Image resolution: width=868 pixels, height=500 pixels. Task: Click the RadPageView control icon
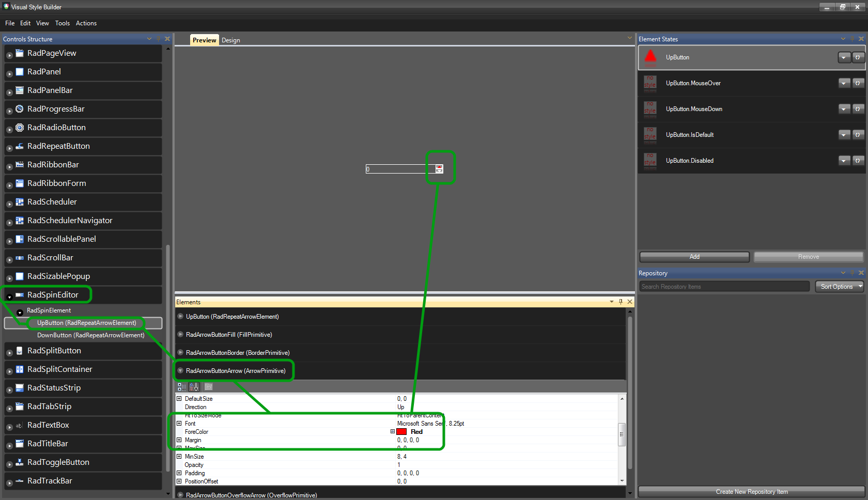[x=20, y=53]
